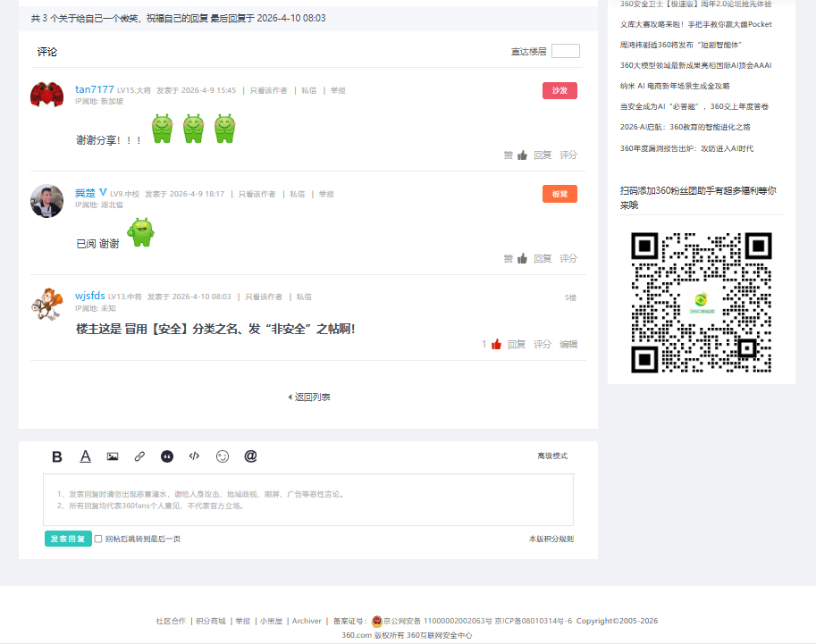Viewport: 816px width, 644px height.
Task: Reply to 龚楚's comment
Action: coord(543,258)
